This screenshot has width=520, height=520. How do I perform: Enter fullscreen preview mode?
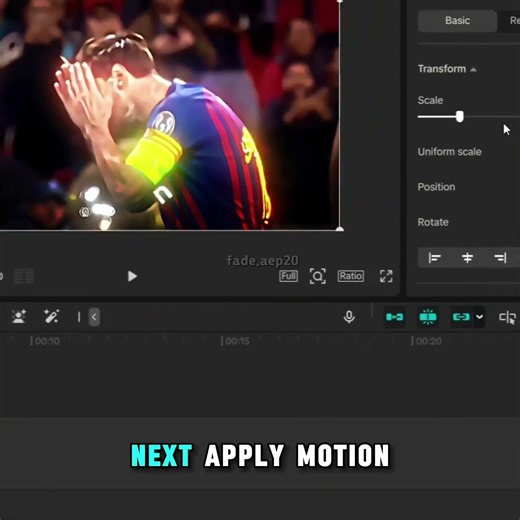pyautogui.click(x=386, y=276)
